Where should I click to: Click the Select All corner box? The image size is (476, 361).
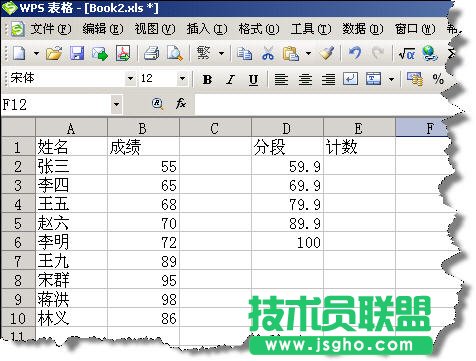point(18,128)
